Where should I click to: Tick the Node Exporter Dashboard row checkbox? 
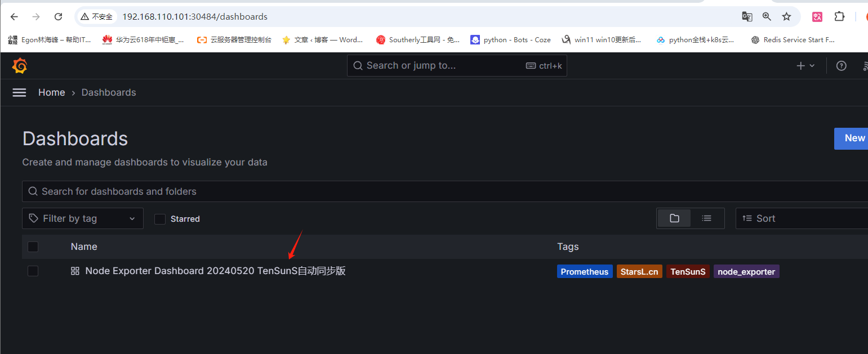[33, 271]
